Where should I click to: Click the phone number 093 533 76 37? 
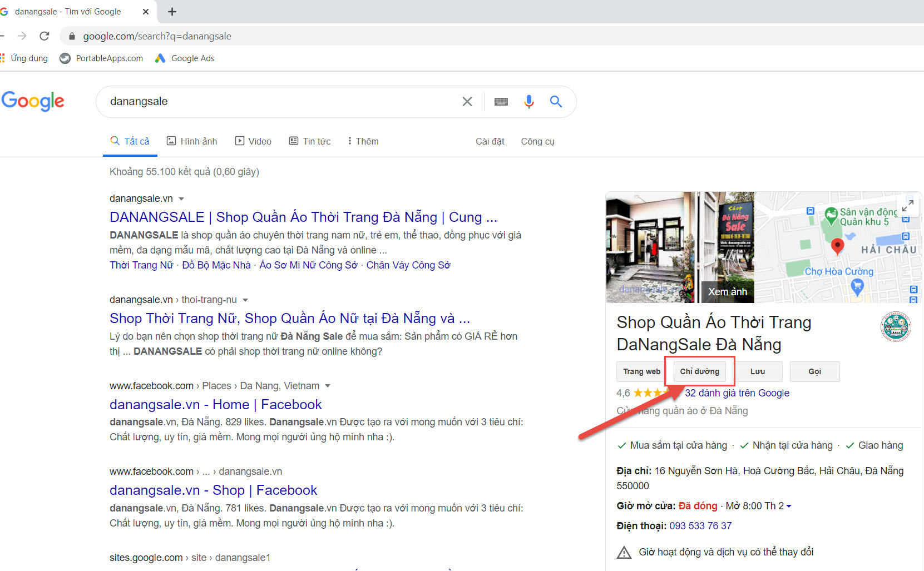coord(700,526)
